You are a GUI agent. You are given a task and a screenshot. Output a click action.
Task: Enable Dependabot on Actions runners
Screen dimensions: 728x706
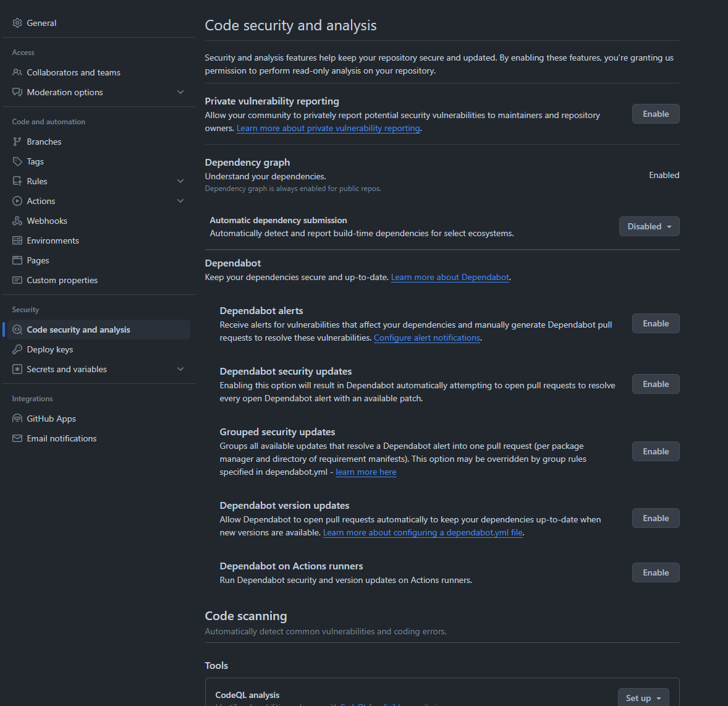tap(656, 572)
